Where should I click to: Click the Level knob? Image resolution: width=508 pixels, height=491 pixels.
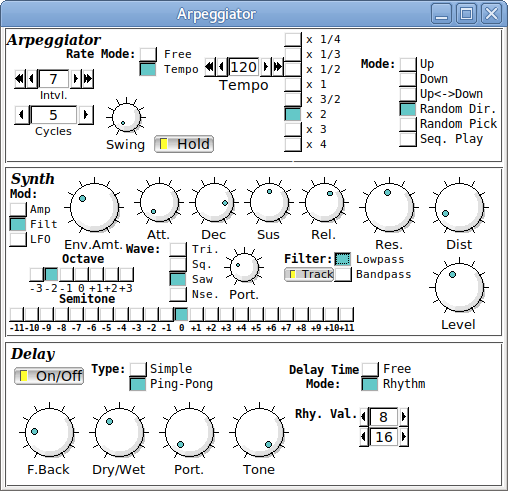pyautogui.click(x=459, y=287)
